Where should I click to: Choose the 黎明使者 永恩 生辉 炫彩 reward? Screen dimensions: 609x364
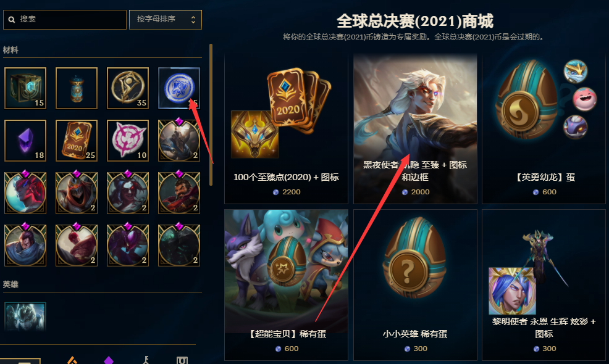(544, 285)
